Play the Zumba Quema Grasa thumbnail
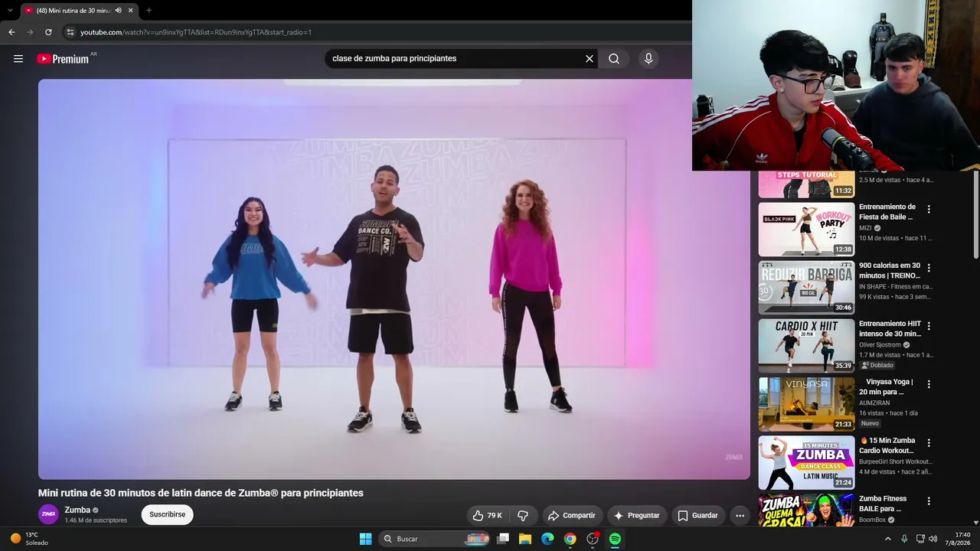 point(806,510)
